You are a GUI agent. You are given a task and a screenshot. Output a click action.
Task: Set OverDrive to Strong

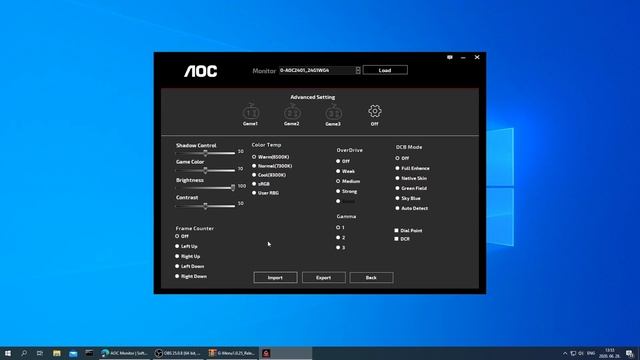347,191
